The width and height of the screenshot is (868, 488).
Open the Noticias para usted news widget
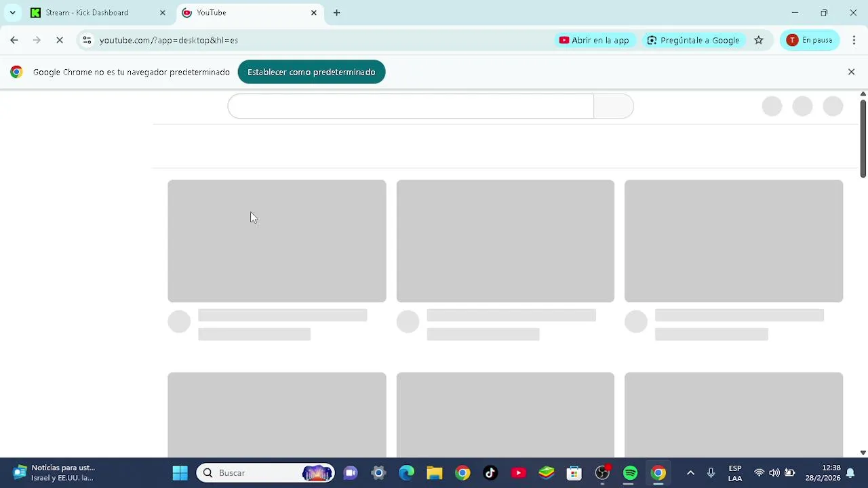pos(54,473)
